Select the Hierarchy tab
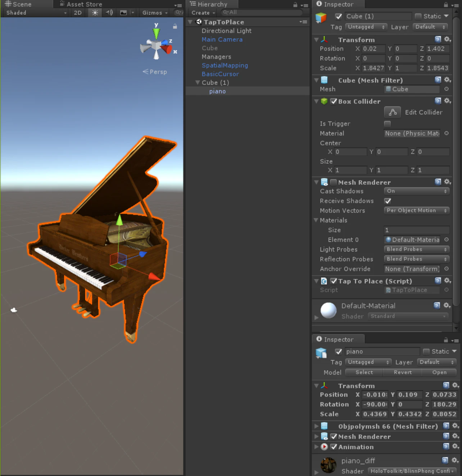Screen dimensions: 462x476 pos(209,4)
